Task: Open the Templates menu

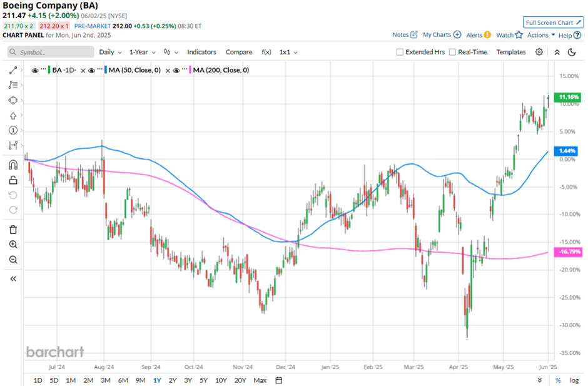Action: [511, 52]
